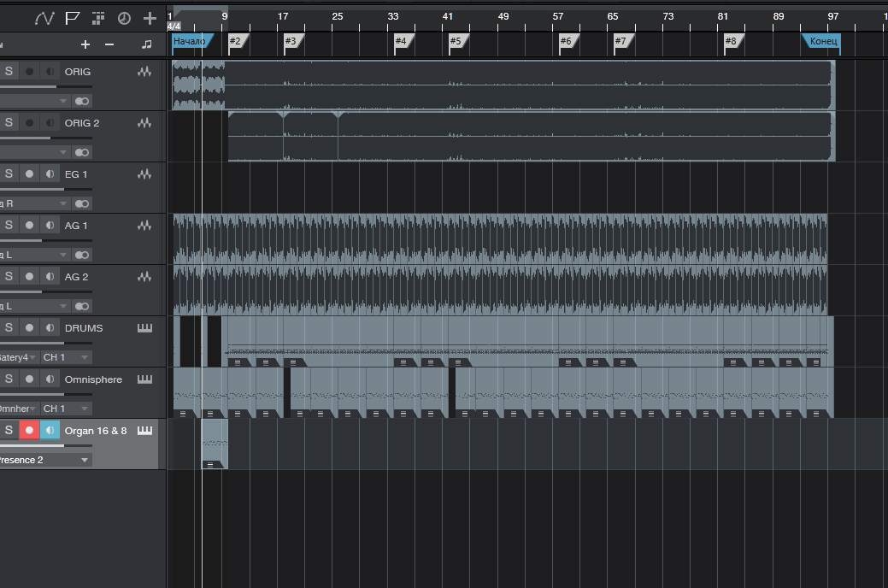888x588 pixels.
Task: Select the Organ 16 & 8 instrument clip
Action: pyautogui.click(x=215, y=444)
